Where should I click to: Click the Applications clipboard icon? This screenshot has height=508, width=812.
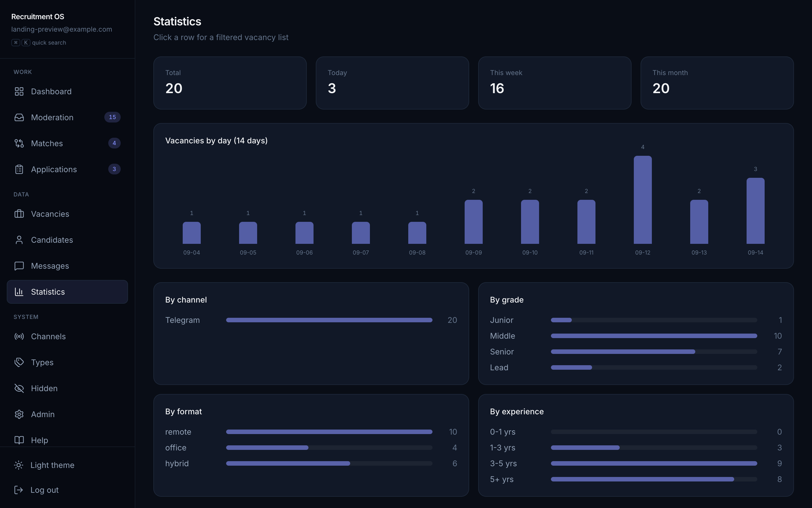pos(19,169)
